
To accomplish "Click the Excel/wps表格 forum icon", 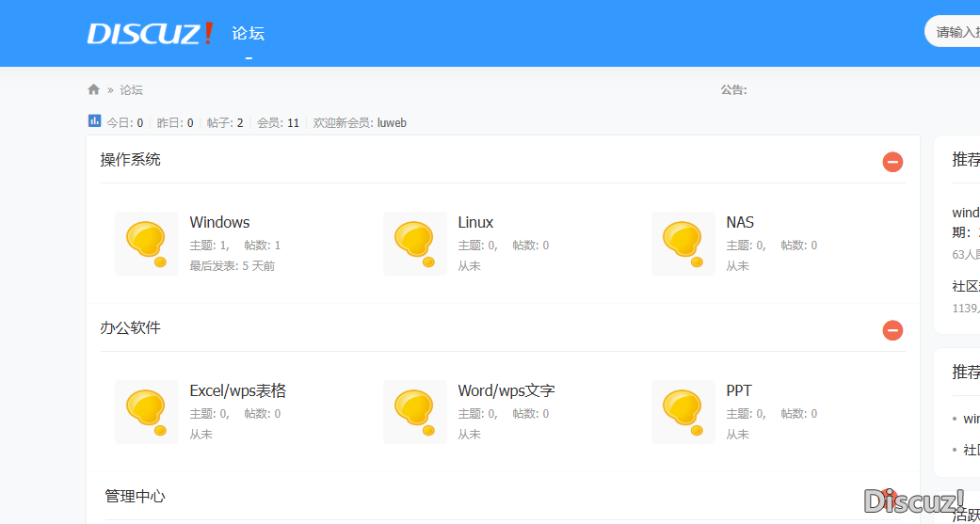I will click(x=146, y=411).
